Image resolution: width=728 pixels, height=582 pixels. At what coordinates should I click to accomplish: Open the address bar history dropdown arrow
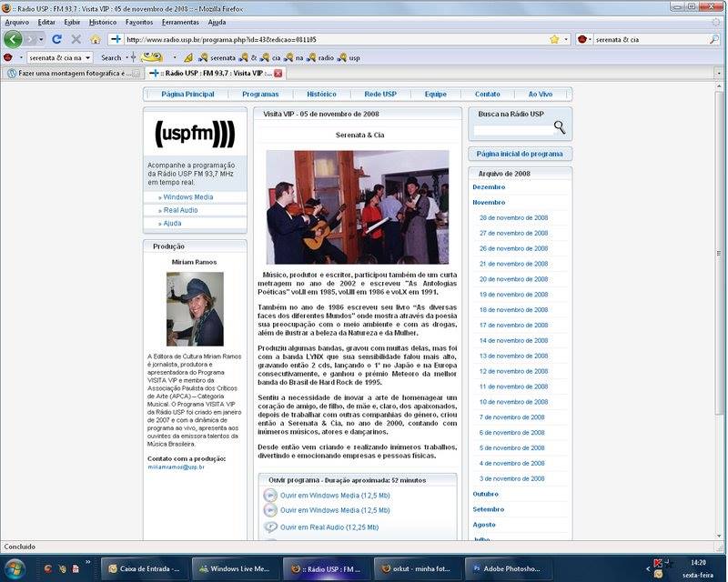click(x=566, y=39)
